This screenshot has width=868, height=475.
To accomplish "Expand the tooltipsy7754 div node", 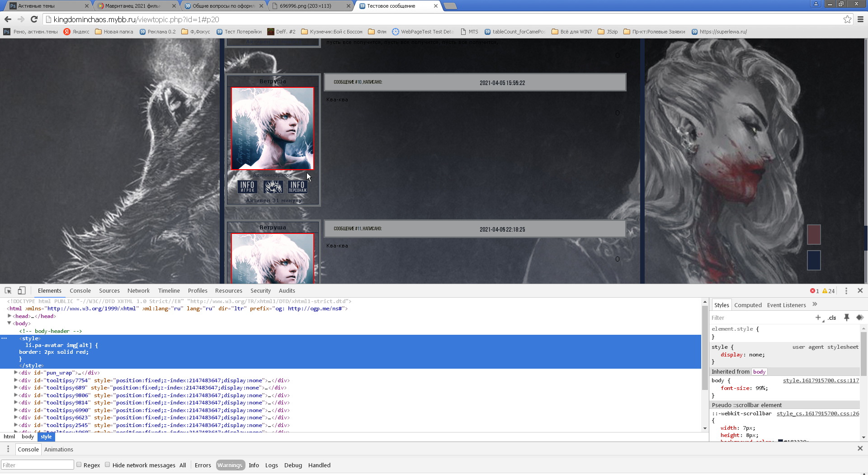I will [x=16, y=380].
